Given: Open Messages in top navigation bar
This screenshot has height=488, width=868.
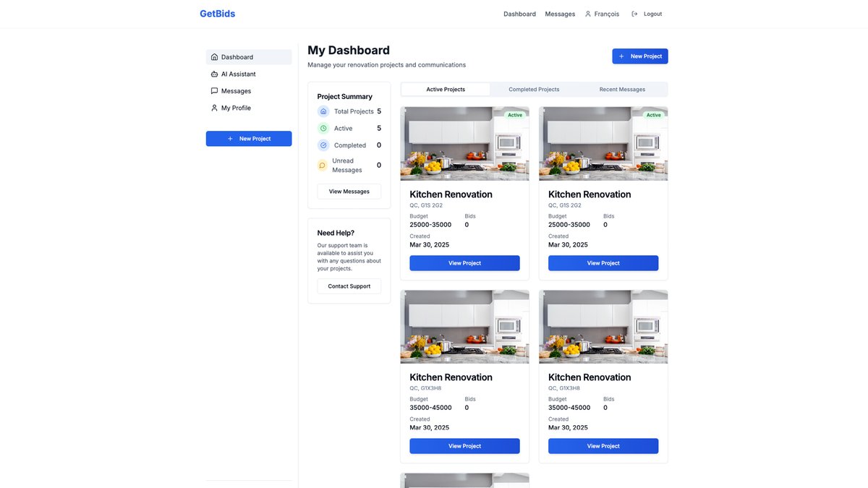Looking at the screenshot, I should click(x=560, y=14).
